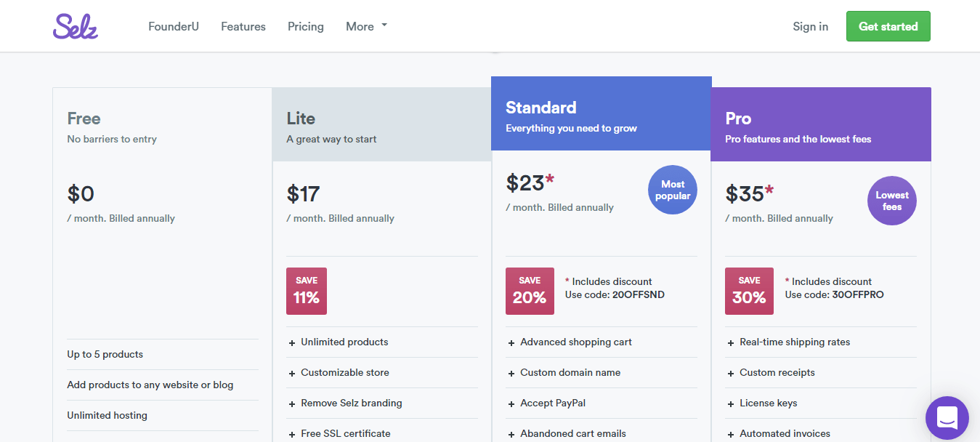980x442 pixels.
Task: Go to the Features page
Action: coord(243,26)
